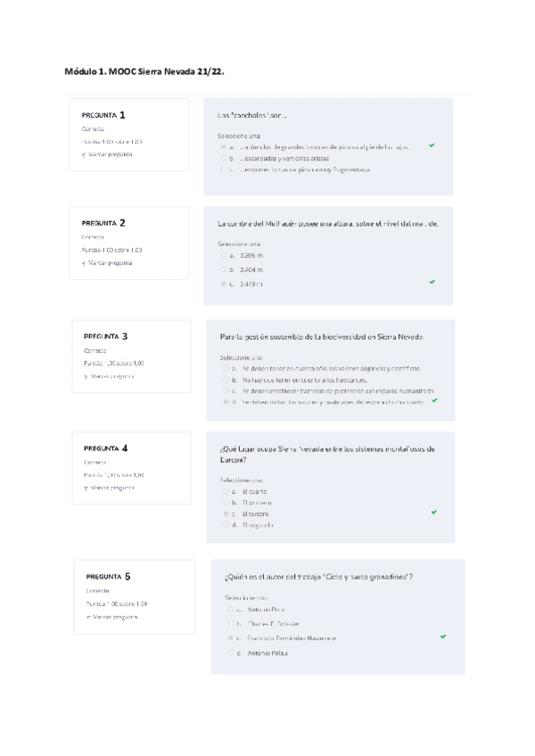
Task: Select the 3.396 m. radio option
Action: (222, 255)
